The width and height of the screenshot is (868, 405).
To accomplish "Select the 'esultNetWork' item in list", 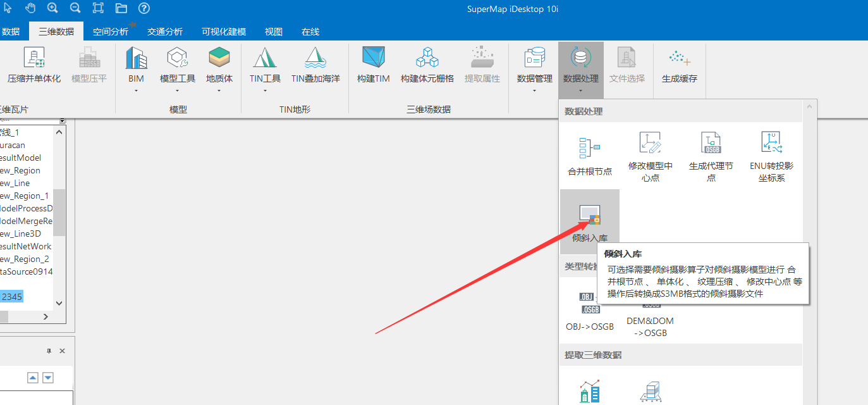I will click(x=26, y=246).
